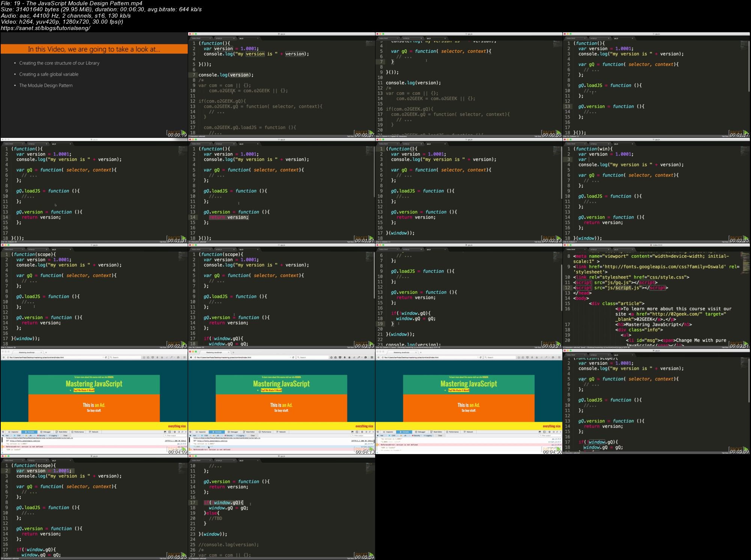Image resolution: width=751 pixels, height=560 pixels.
Task: Open the code thumbnail stamped 00:00:55
Action: tap(469, 85)
